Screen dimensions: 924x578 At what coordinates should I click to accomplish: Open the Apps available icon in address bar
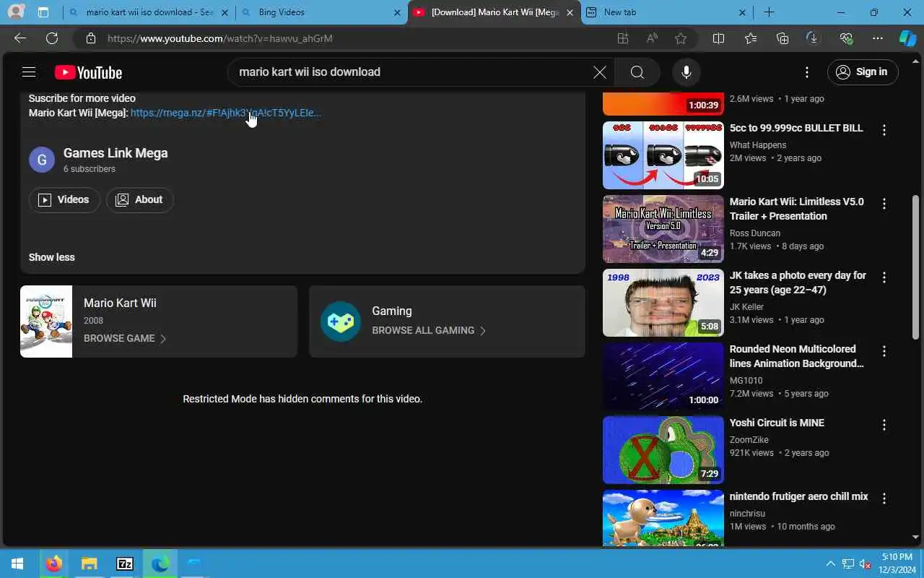623,38
